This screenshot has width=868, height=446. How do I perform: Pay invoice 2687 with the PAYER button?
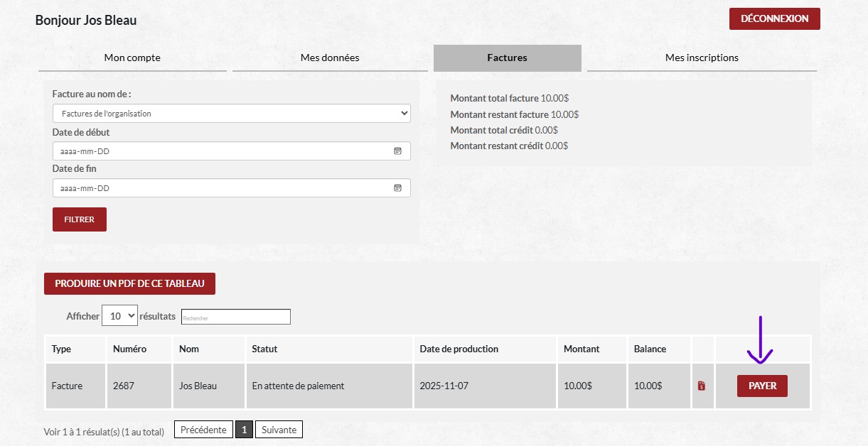(762, 386)
